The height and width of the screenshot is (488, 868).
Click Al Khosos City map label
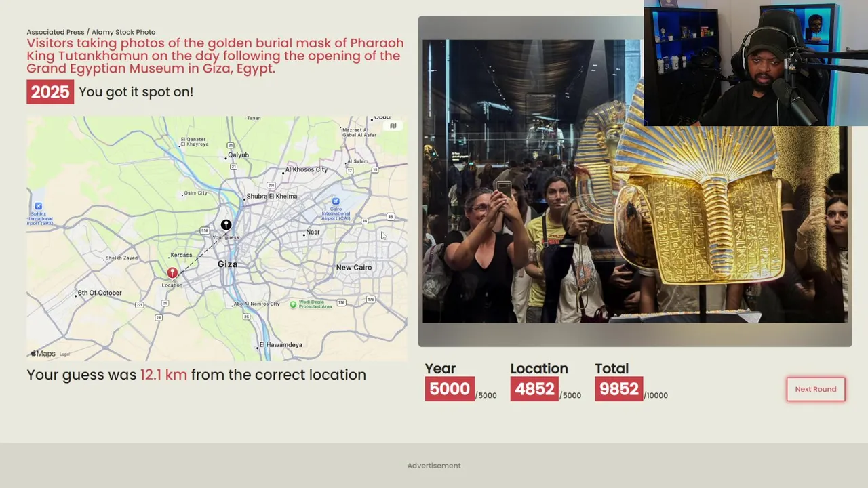click(x=307, y=169)
